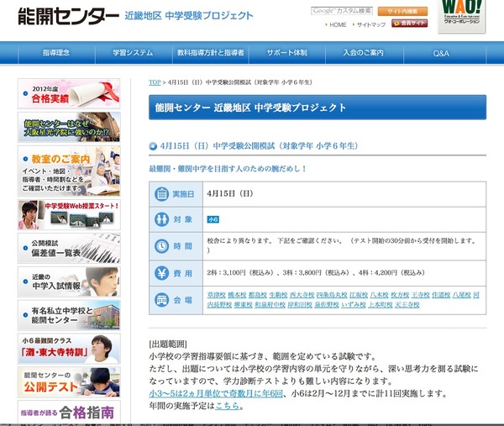Open the 2012年度 合格実績 sidebar banner
Image resolution: width=504 pixels, height=426 pixels.
click(69, 94)
